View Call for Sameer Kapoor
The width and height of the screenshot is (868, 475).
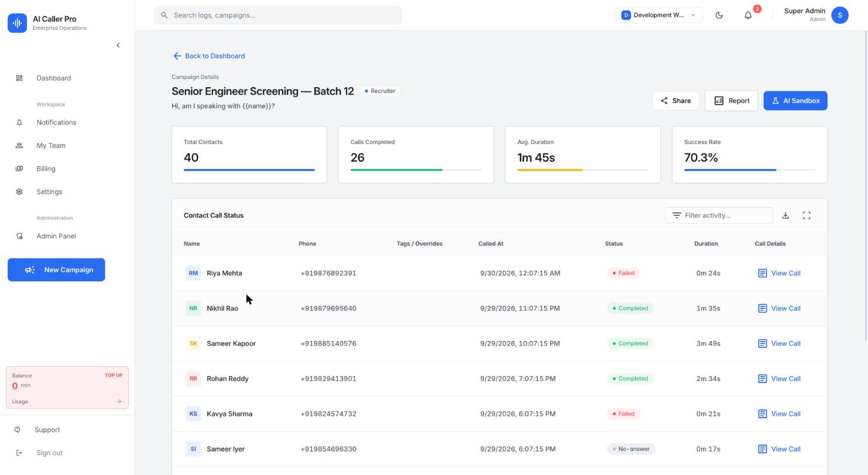(x=779, y=343)
